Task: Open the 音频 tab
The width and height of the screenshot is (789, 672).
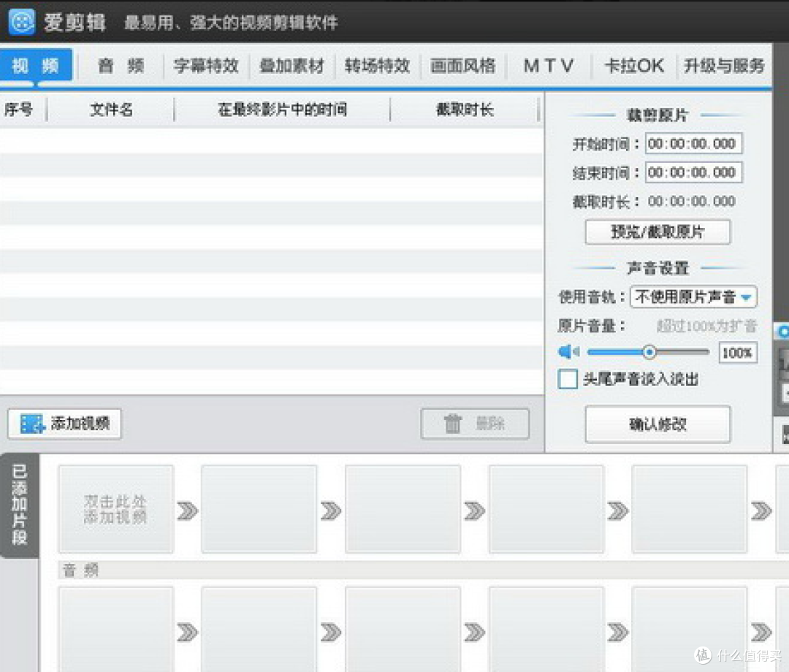Action: click(121, 66)
